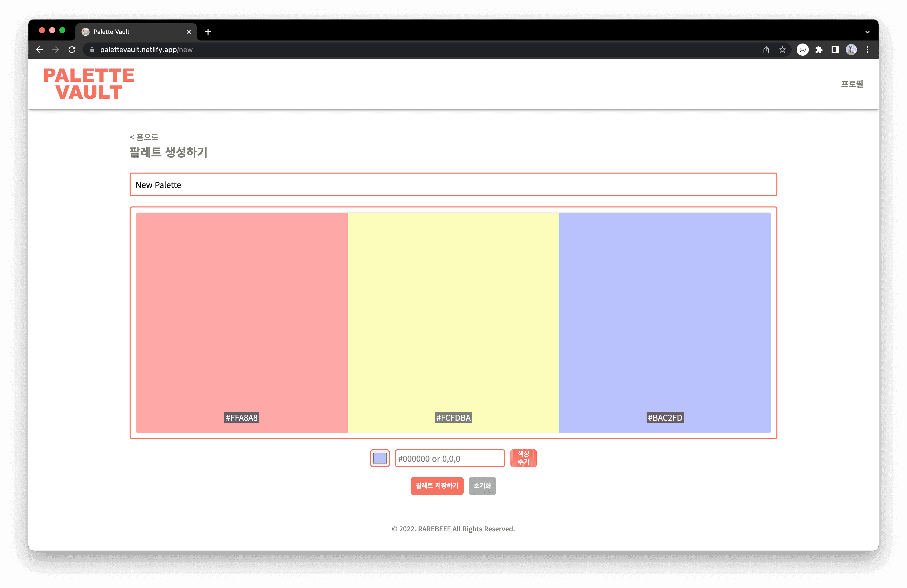Select the yellow #FCFDBA color block

453,322
